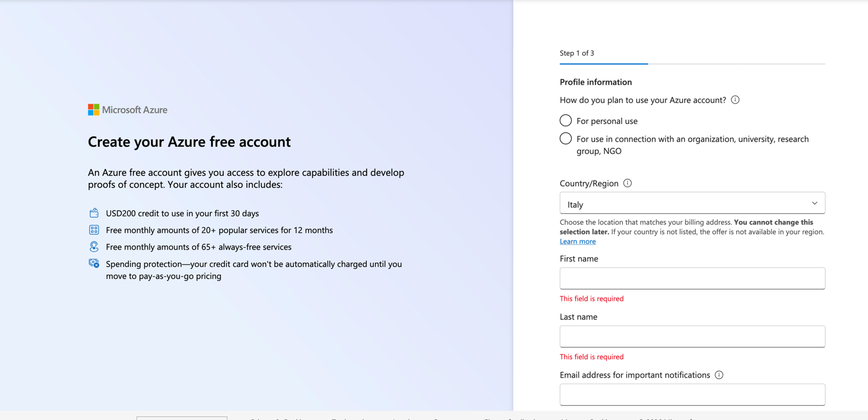
Task: Open the Azure account usage info tooltip icon
Action: [x=735, y=99]
